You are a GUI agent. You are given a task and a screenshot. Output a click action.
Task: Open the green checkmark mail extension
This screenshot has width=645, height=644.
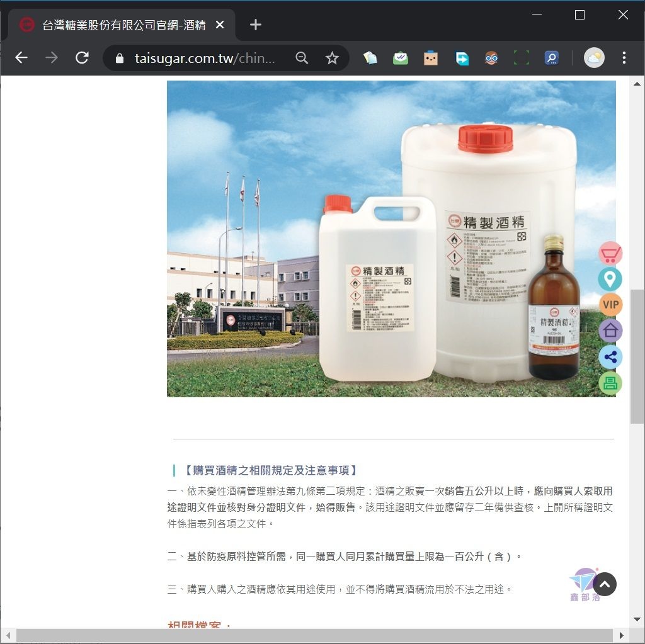(x=400, y=58)
